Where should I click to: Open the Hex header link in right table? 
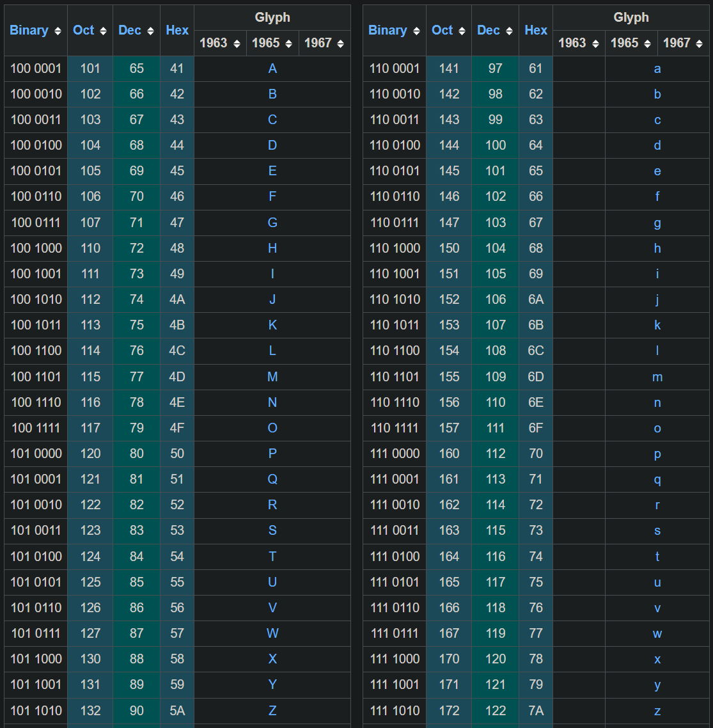(x=536, y=30)
